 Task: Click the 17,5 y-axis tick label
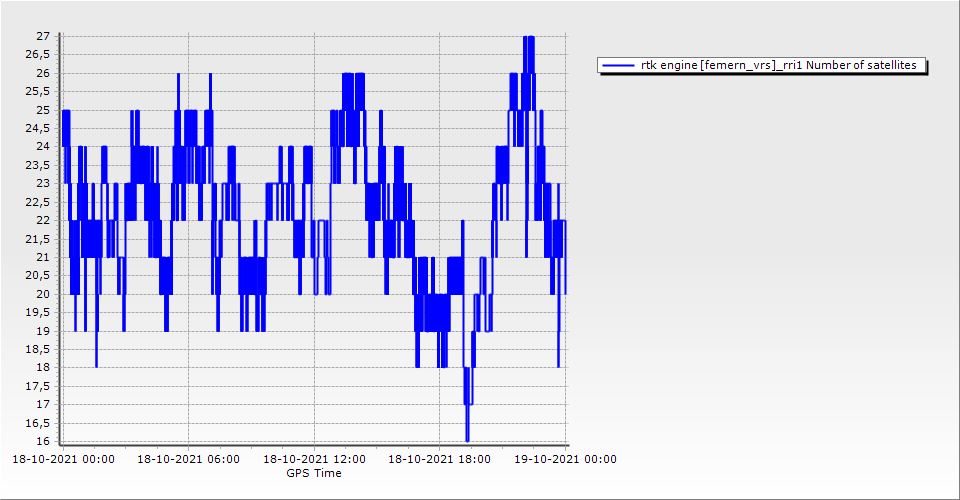[38, 386]
